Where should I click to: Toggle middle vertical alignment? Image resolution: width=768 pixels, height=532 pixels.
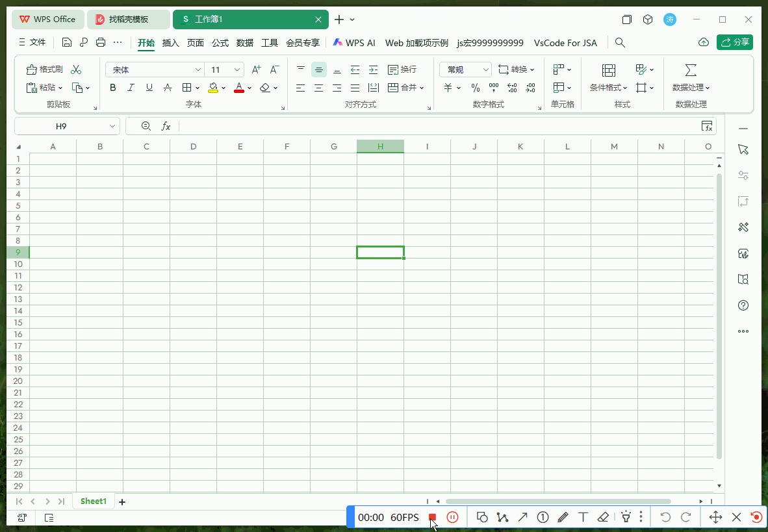[319, 70]
